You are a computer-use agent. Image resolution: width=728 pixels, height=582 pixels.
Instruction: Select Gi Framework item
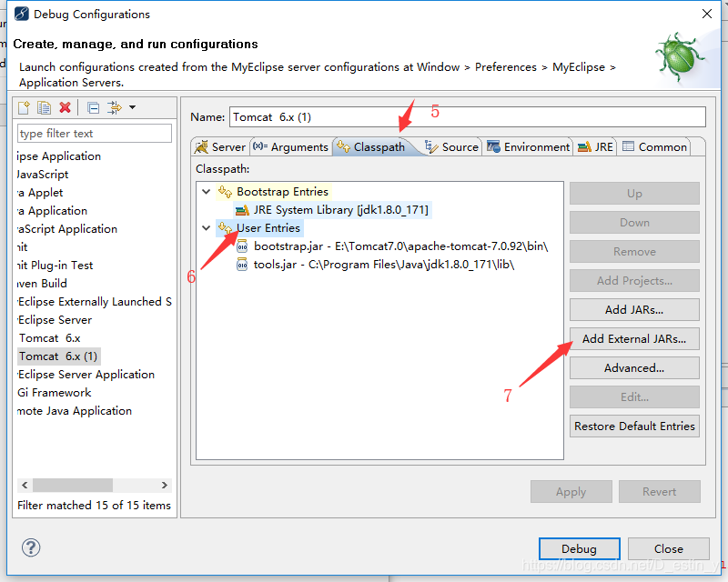(55, 393)
